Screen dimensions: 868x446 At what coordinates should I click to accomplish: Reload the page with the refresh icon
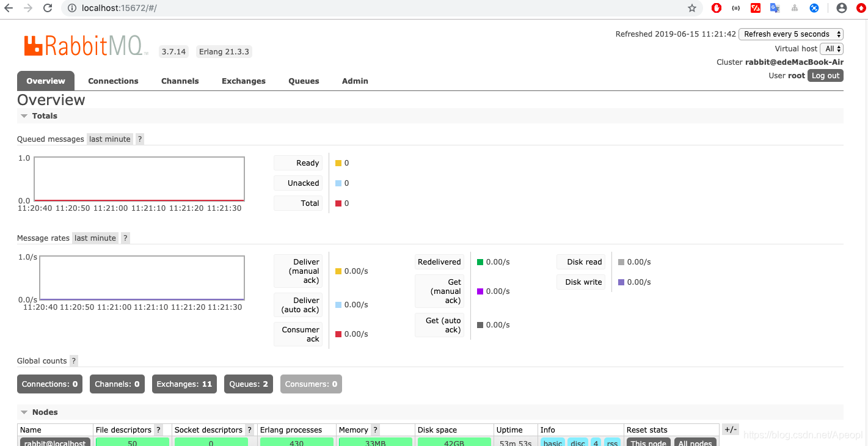click(x=48, y=8)
